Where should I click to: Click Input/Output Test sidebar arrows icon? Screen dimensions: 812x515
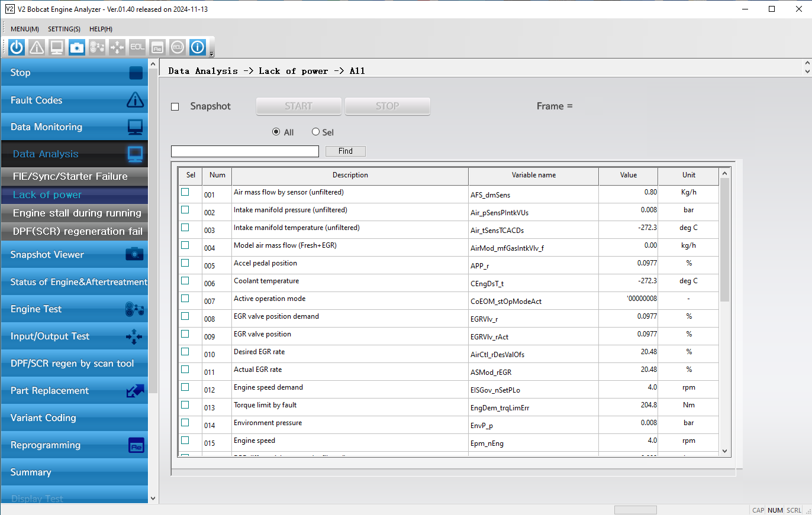135,336
